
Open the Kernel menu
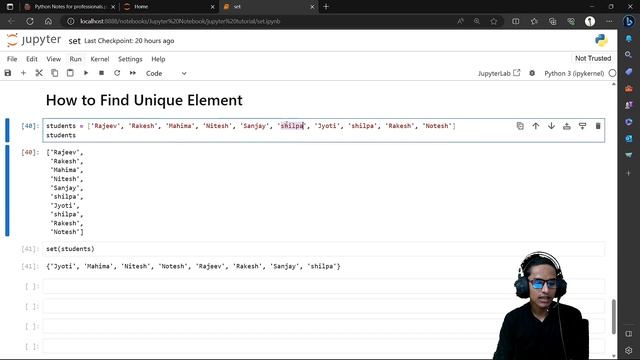point(100,59)
